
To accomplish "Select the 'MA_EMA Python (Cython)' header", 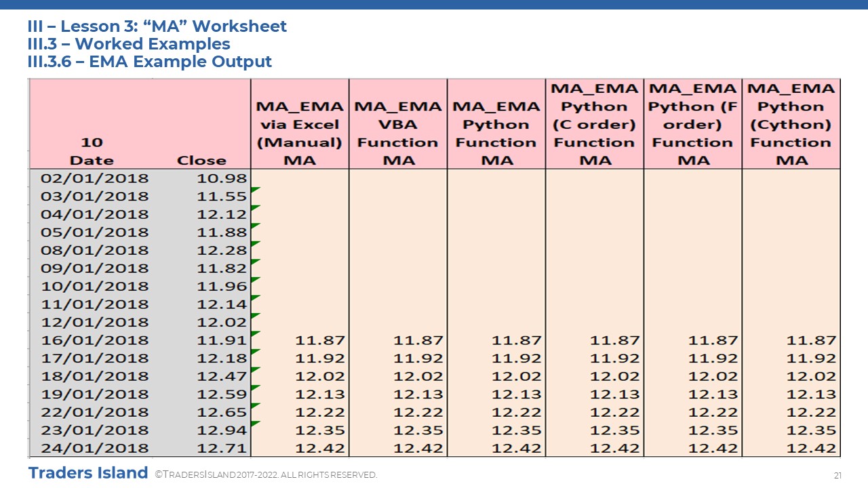I will pos(791,125).
